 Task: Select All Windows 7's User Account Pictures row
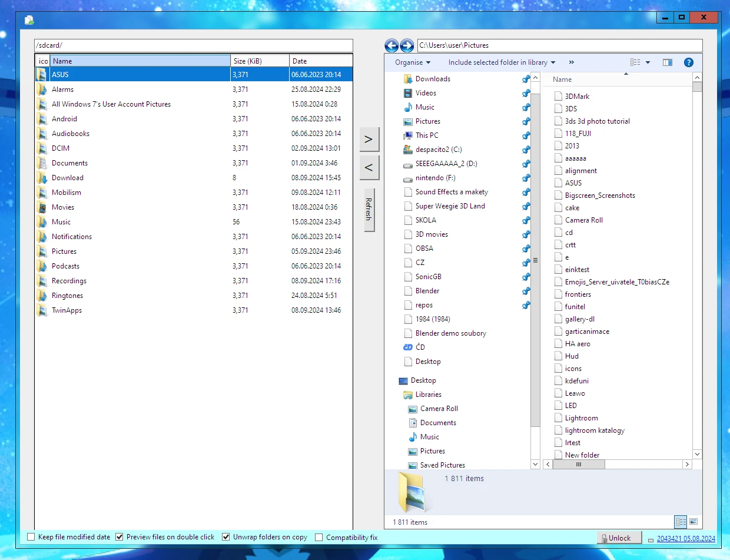click(x=194, y=104)
